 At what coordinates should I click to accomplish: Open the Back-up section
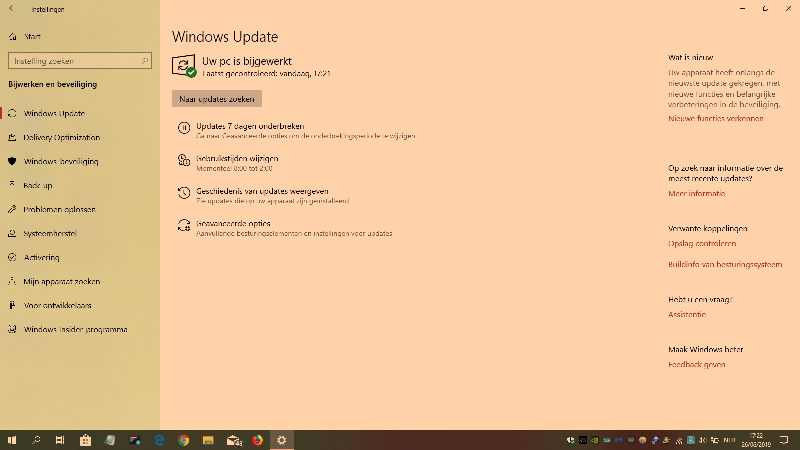(37, 185)
